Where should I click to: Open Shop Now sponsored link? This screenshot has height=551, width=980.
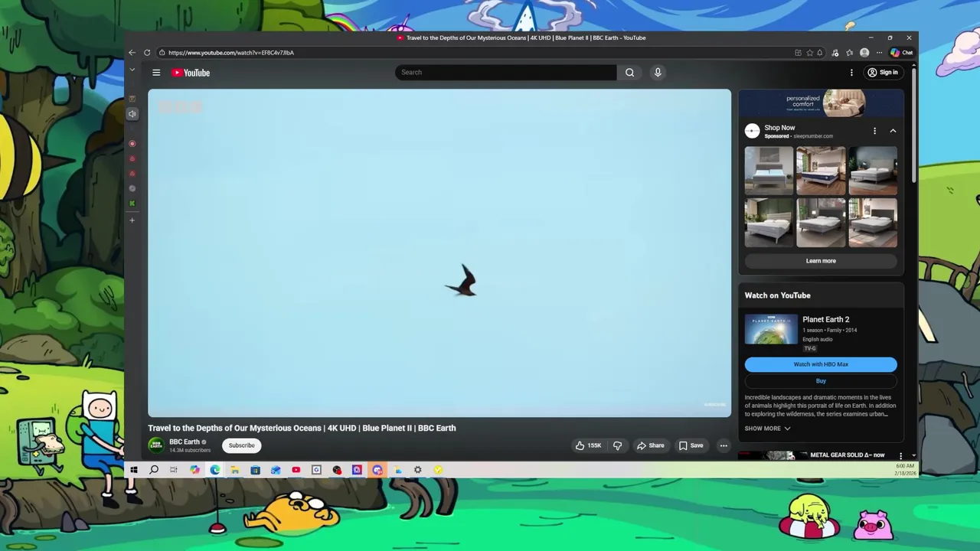(779, 128)
